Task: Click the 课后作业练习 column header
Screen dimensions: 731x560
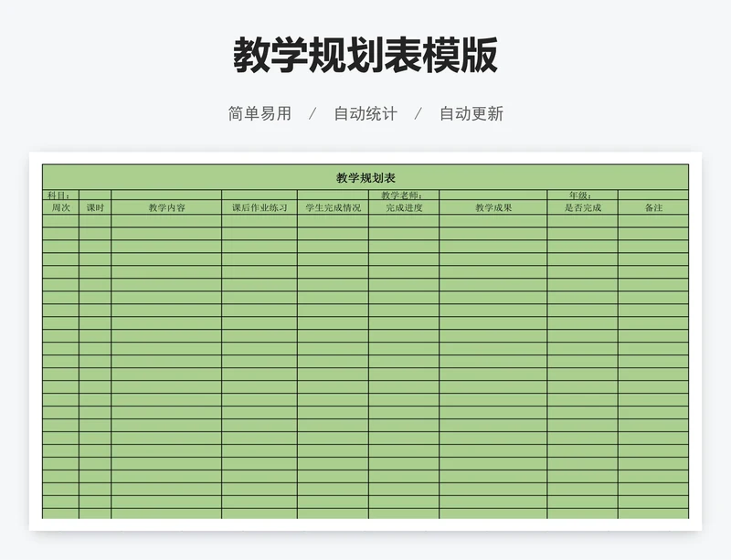Action: click(x=259, y=207)
